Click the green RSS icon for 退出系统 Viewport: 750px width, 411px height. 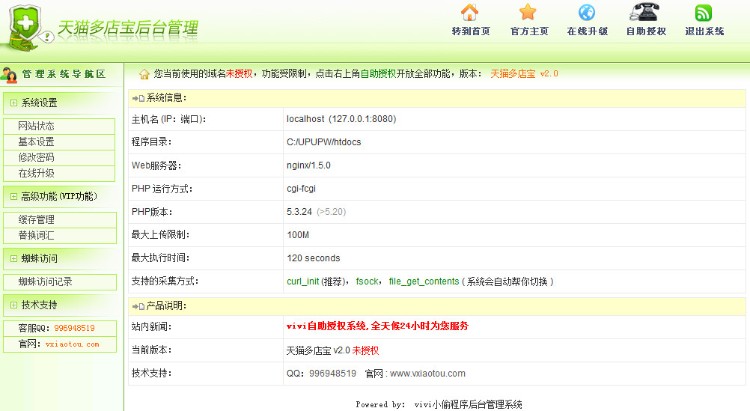[x=704, y=13]
